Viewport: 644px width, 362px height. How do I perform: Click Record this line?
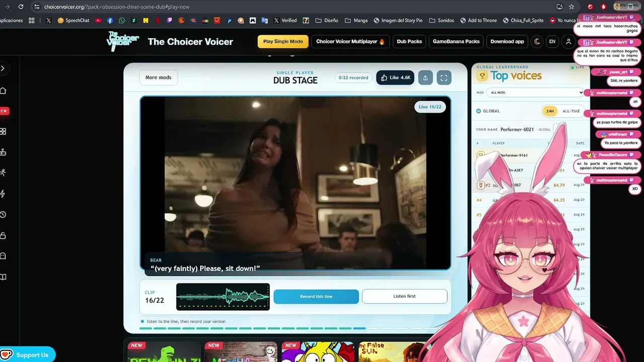[316, 297]
